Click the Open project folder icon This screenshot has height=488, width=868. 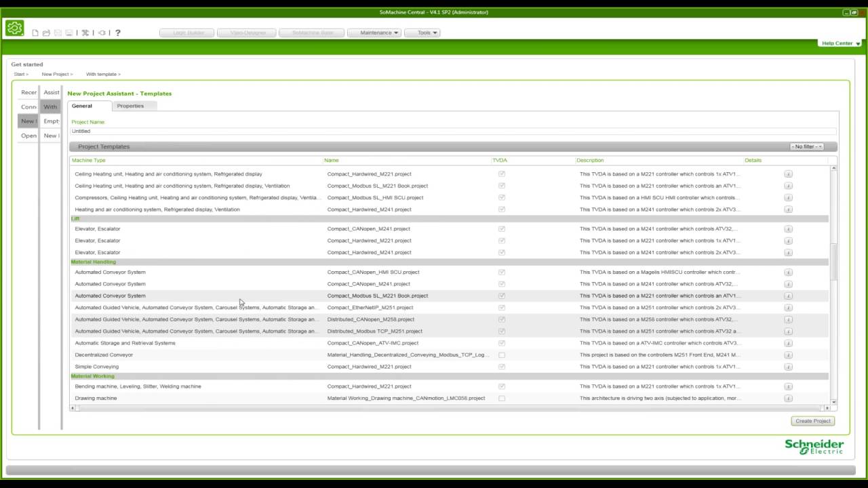[46, 33]
